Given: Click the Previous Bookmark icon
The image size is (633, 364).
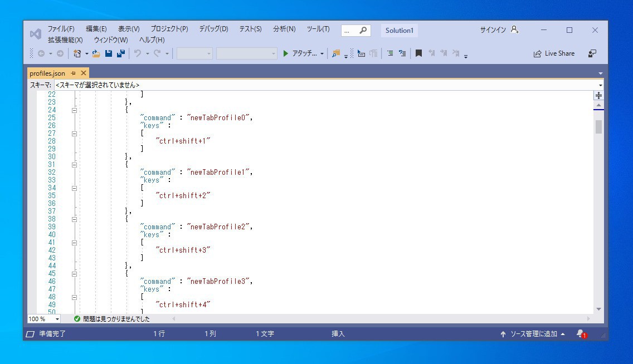Looking at the screenshot, I should pyautogui.click(x=431, y=53).
